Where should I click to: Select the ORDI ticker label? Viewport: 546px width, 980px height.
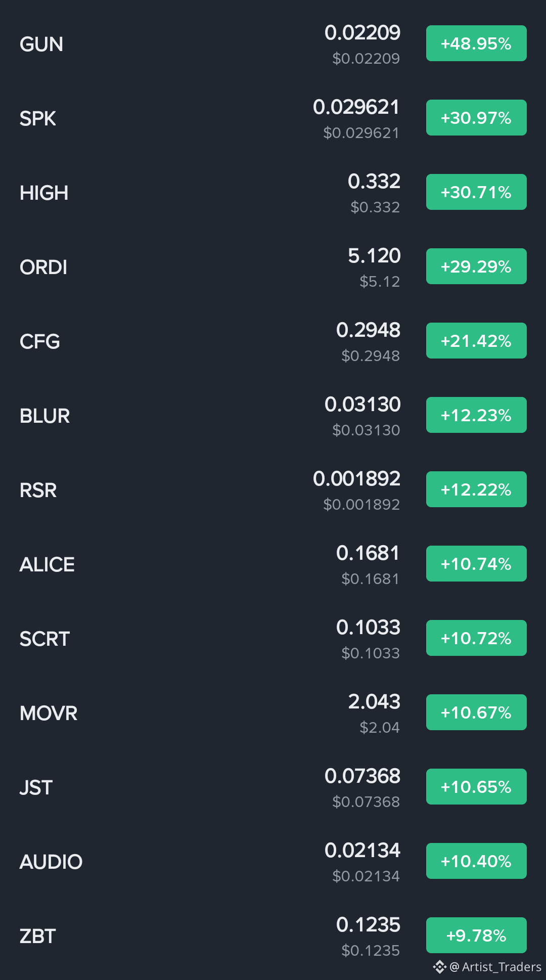[43, 268]
